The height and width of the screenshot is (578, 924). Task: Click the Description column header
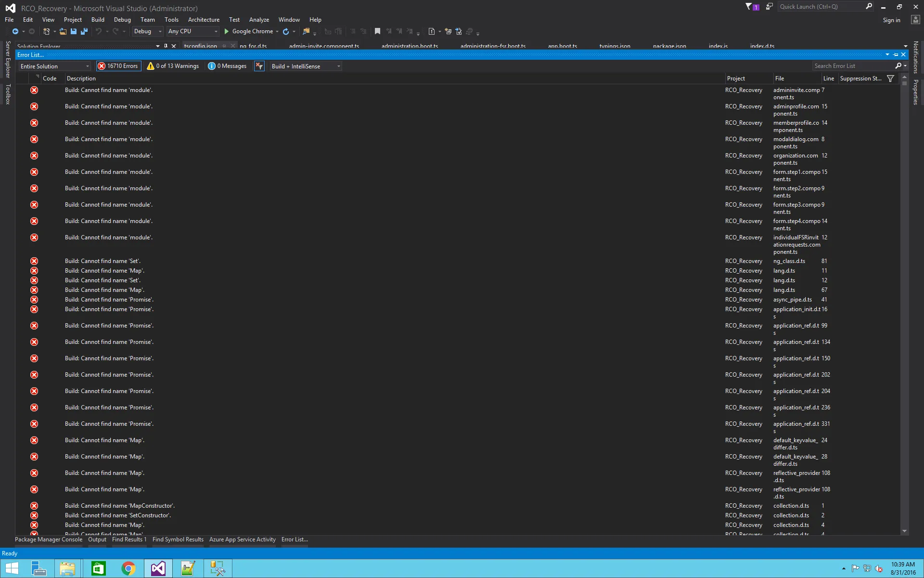click(x=81, y=79)
